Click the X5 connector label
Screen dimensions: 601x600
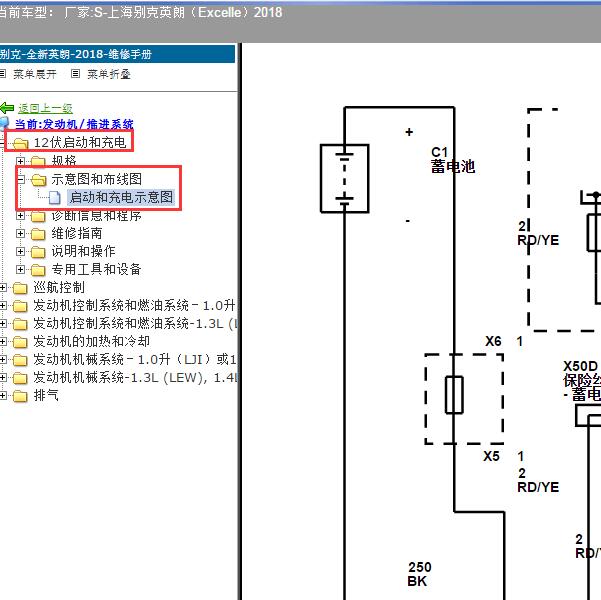(x=491, y=456)
